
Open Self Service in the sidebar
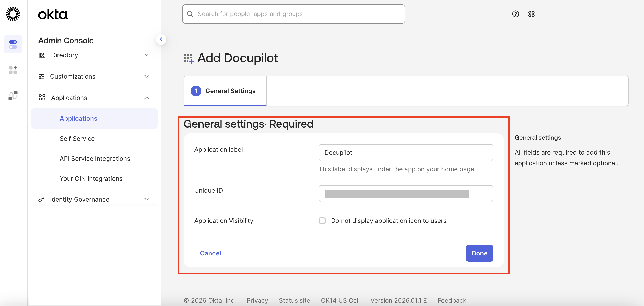(x=77, y=139)
